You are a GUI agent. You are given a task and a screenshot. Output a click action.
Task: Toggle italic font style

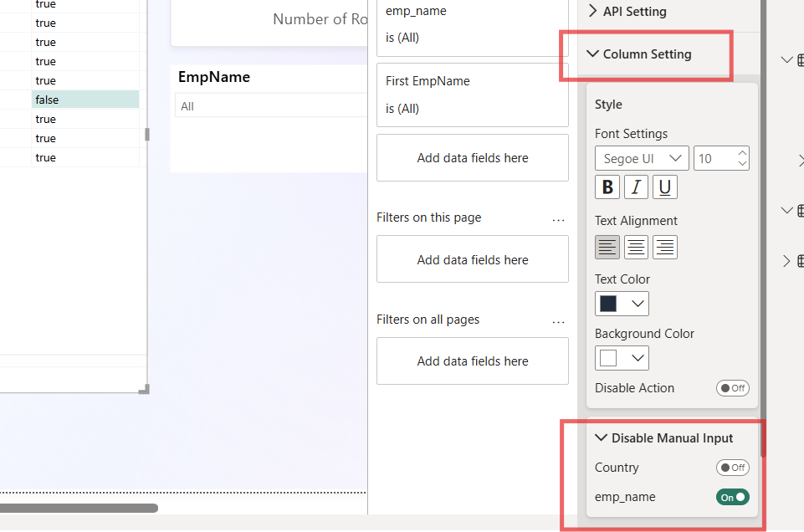(636, 187)
